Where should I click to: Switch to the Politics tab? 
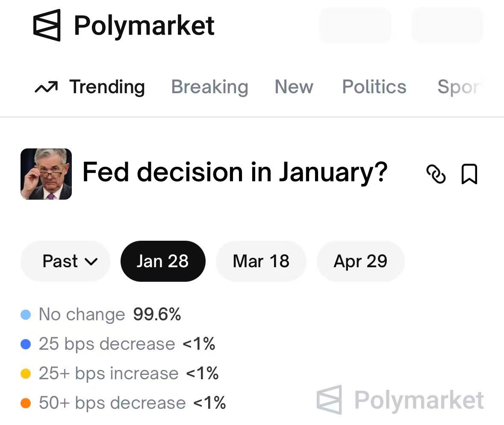(x=374, y=87)
